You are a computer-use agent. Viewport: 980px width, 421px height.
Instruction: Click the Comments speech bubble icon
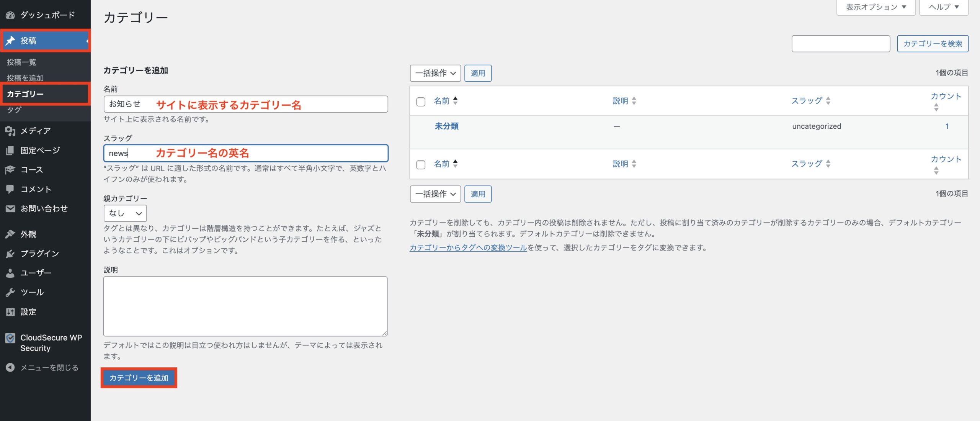10,189
